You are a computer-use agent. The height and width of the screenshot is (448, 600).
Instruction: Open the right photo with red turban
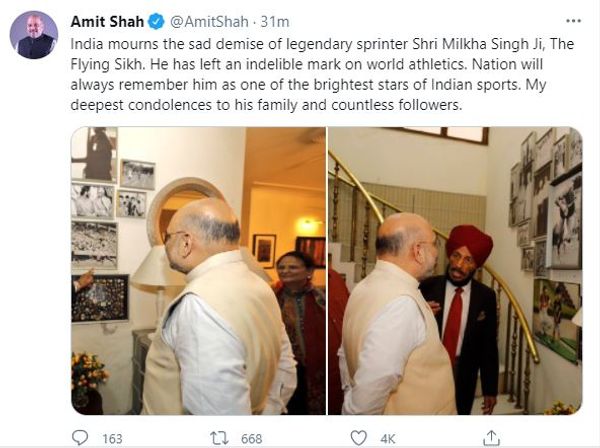(x=455, y=270)
